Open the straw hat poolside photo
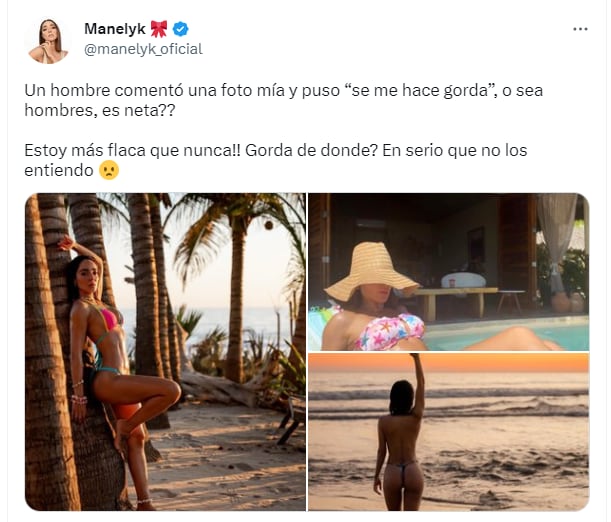 (x=449, y=272)
